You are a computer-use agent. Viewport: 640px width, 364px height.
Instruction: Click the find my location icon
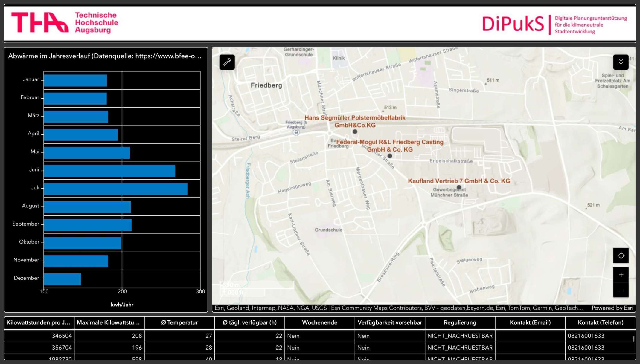point(621,256)
